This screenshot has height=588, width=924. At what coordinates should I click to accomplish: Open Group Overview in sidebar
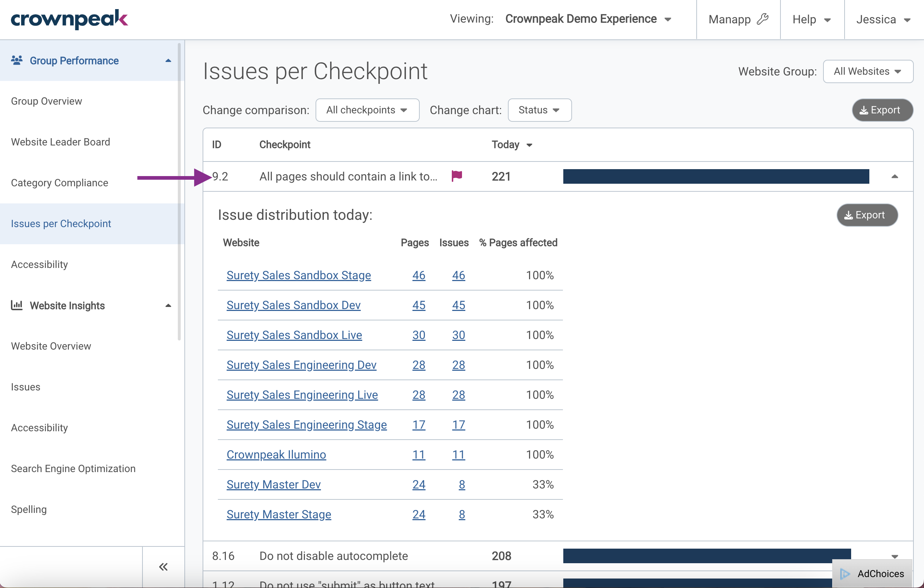point(46,101)
